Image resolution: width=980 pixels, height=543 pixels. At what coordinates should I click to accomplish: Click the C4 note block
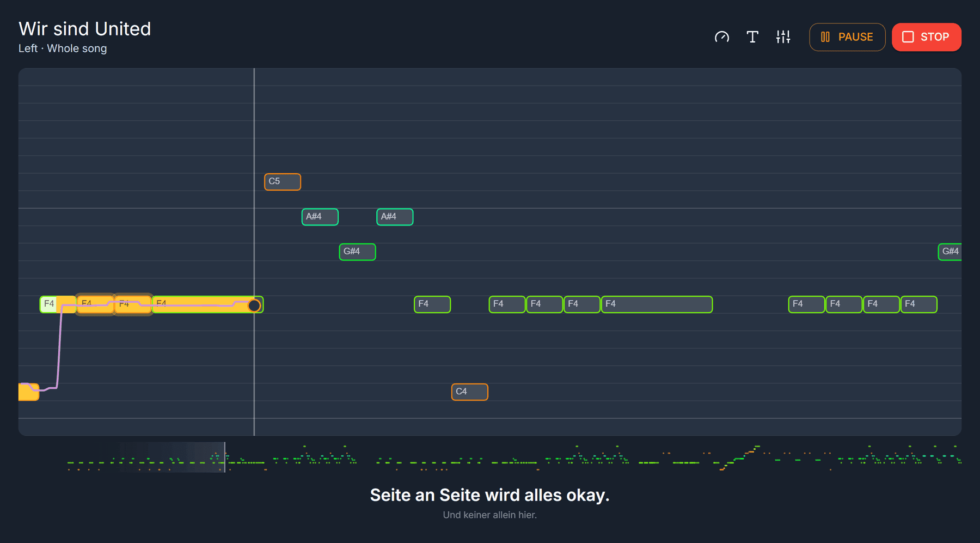(x=470, y=392)
